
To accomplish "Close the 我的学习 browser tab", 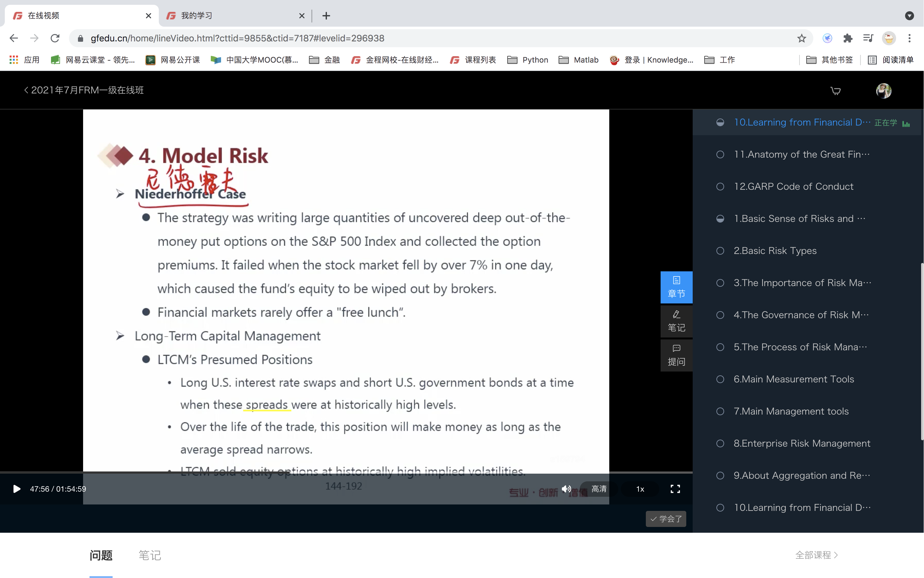I will (x=302, y=16).
